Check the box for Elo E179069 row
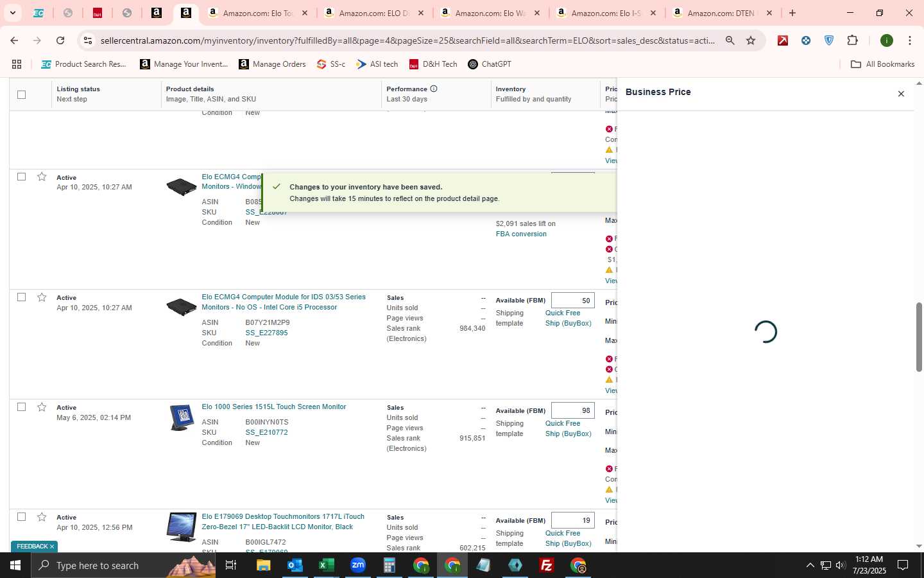The width and height of the screenshot is (924, 578). [21, 517]
